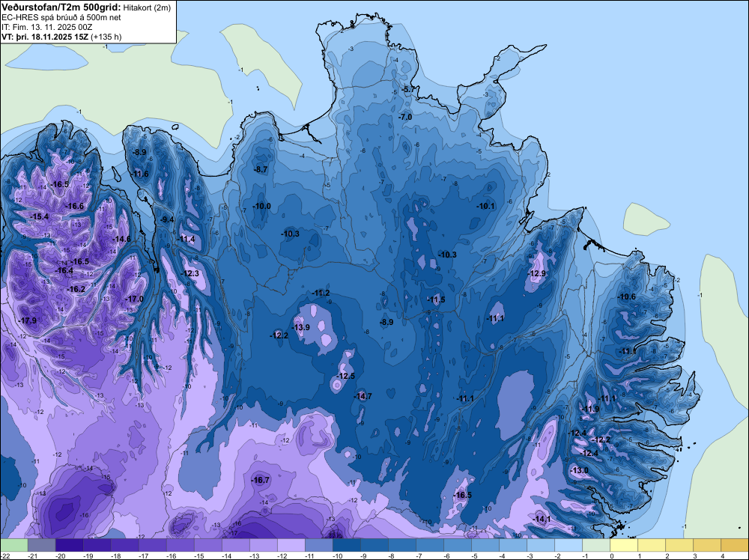Click the title 'Veðurstofan/T2m 500grid'

click(x=61, y=7)
